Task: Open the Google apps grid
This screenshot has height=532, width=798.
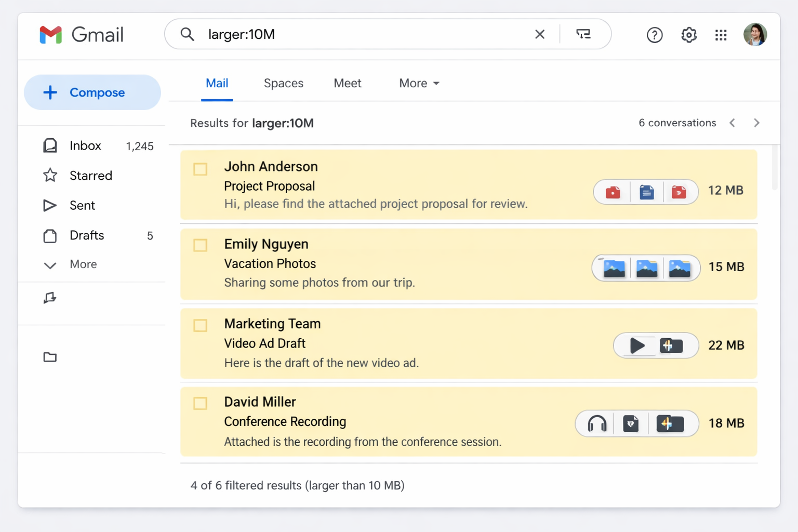Action: click(x=721, y=35)
